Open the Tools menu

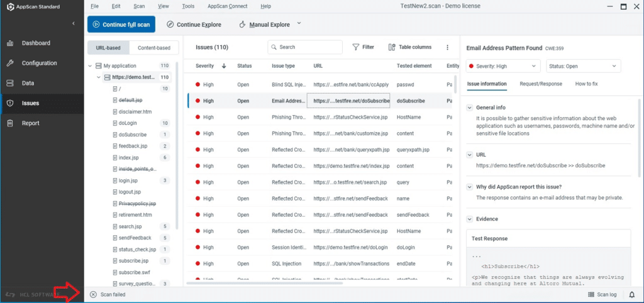pos(188,6)
